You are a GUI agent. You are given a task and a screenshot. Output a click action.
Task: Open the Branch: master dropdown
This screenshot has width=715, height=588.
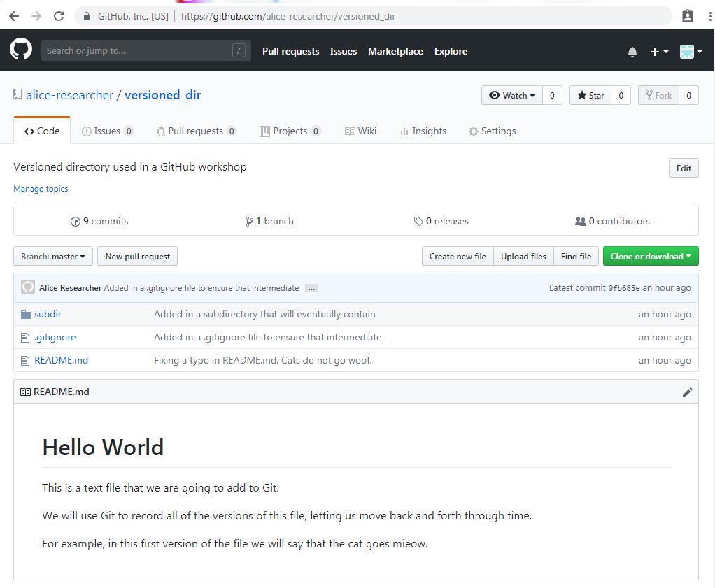[52, 256]
